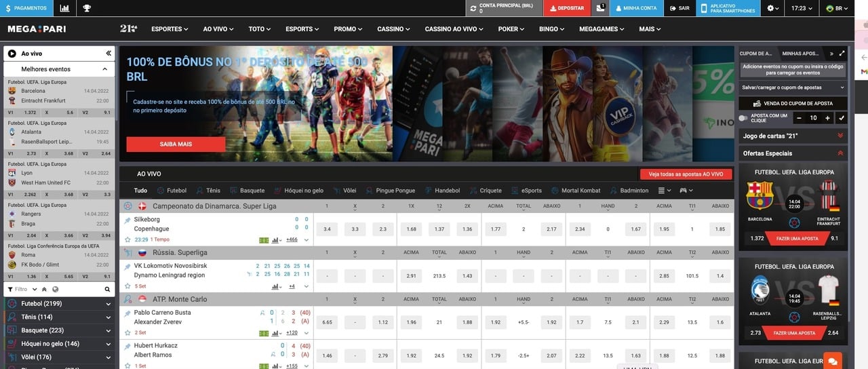Pin the Hubert Hurkacz match
The height and width of the screenshot is (369, 868).
[127, 346]
